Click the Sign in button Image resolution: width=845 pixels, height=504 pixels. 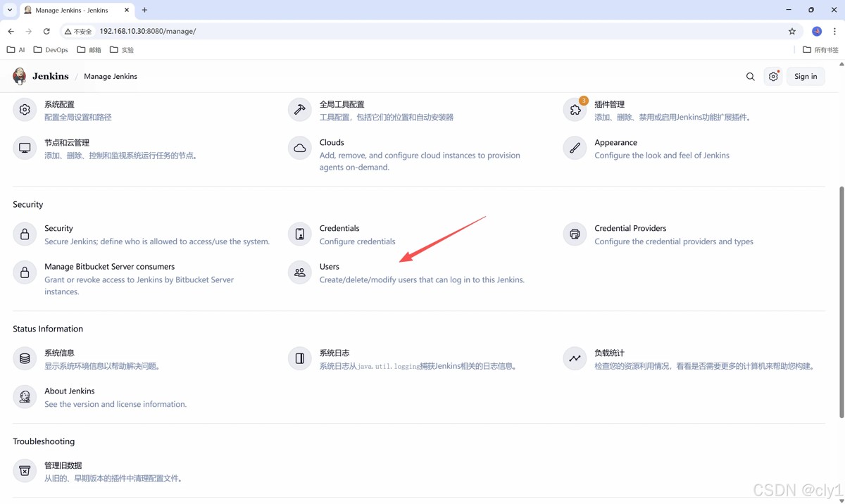tap(806, 77)
